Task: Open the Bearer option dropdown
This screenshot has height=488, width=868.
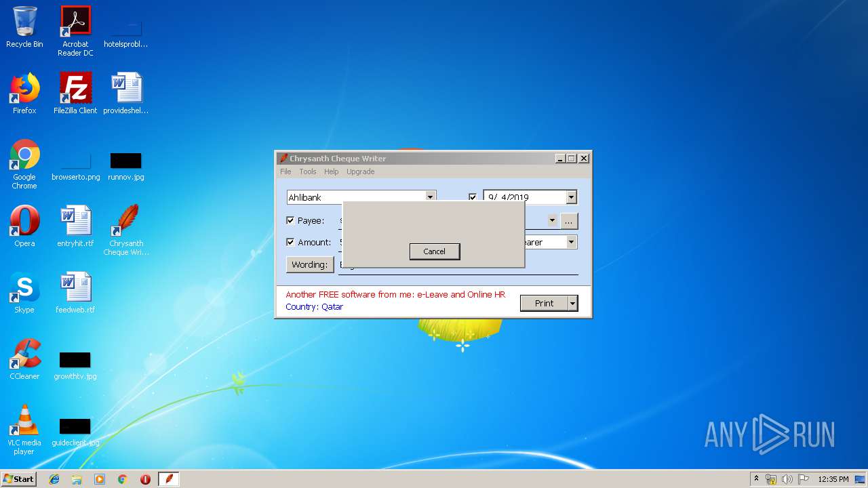Action: (571, 242)
